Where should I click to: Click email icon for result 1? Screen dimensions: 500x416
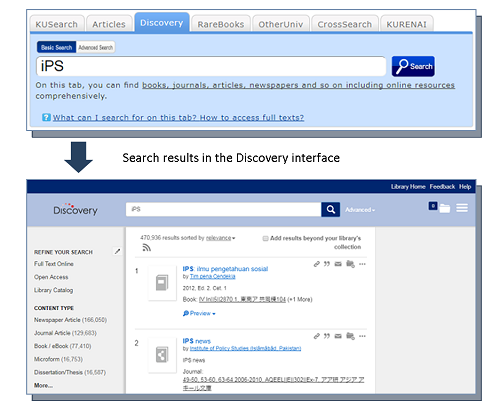coord(338,264)
